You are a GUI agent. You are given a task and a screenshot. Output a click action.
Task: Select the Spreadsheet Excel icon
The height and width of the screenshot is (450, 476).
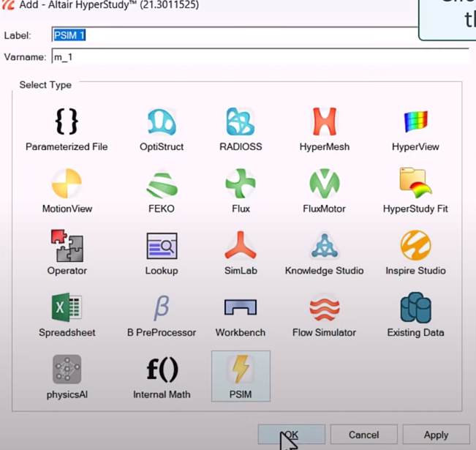(x=67, y=307)
